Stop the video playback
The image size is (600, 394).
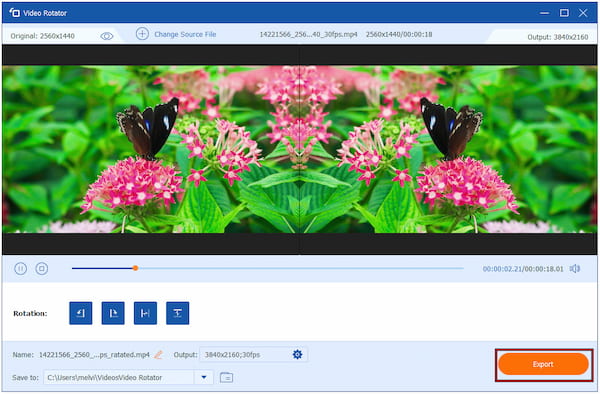click(x=42, y=269)
